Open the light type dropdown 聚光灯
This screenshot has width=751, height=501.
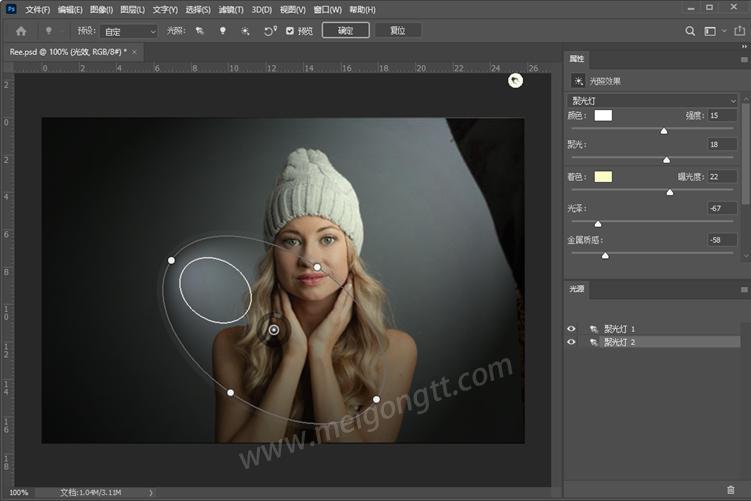tap(652, 101)
